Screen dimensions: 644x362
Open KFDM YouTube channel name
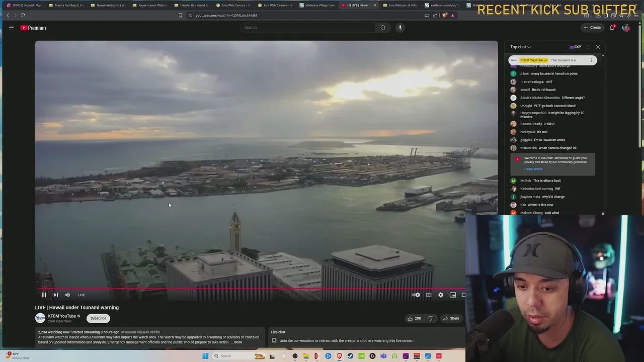point(61,316)
